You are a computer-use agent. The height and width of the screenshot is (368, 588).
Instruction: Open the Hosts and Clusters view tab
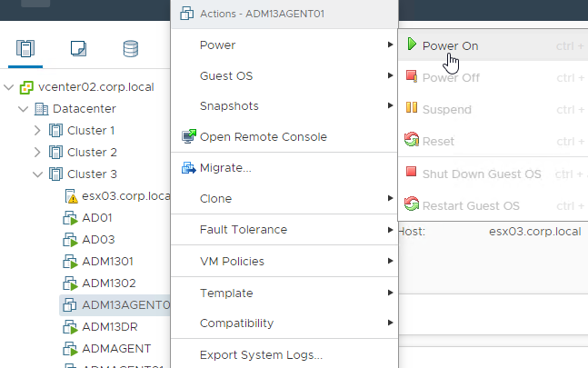pyautogui.click(x=25, y=49)
